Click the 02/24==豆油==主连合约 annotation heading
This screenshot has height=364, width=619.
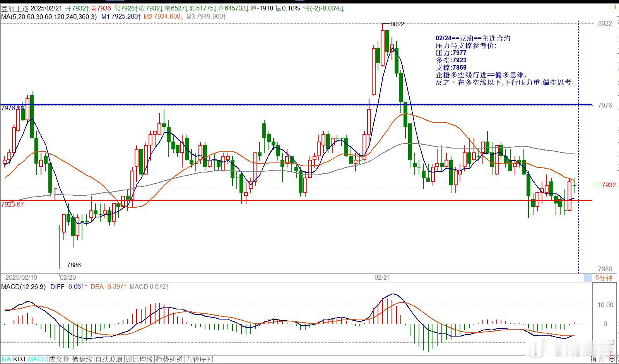pyautogui.click(x=473, y=38)
